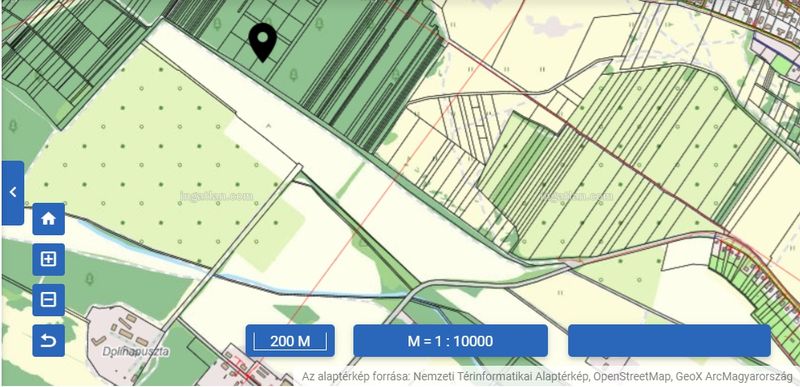This screenshot has height=387, width=800.
Task: Expand the side panel chevron tab
Action: pos(13,193)
